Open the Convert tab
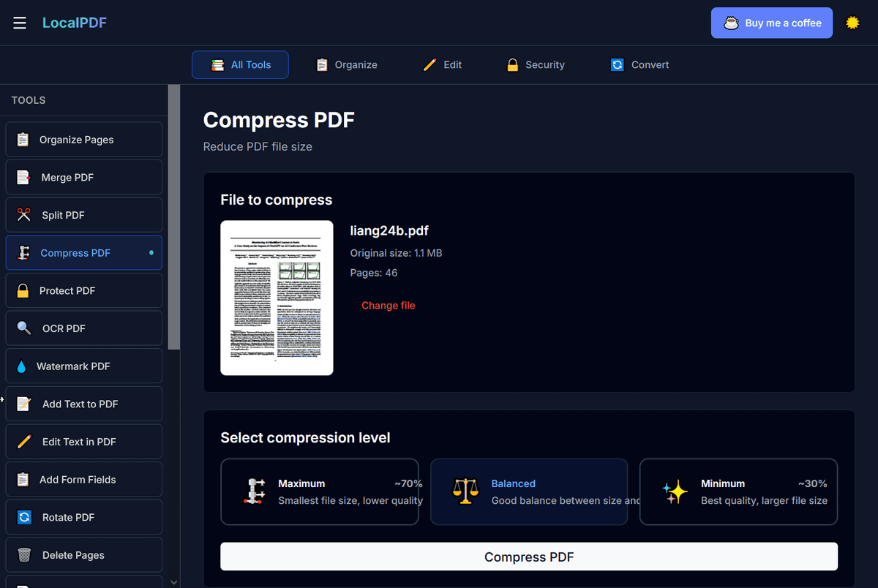Screen dimensions: 878x588 click(639, 64)
